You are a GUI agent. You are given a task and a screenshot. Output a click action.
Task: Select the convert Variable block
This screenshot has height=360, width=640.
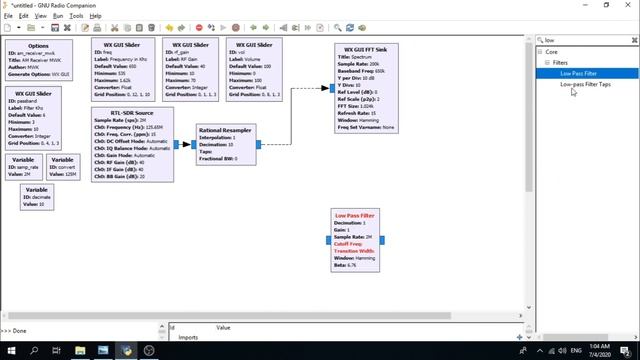click(x=63, y=167)
